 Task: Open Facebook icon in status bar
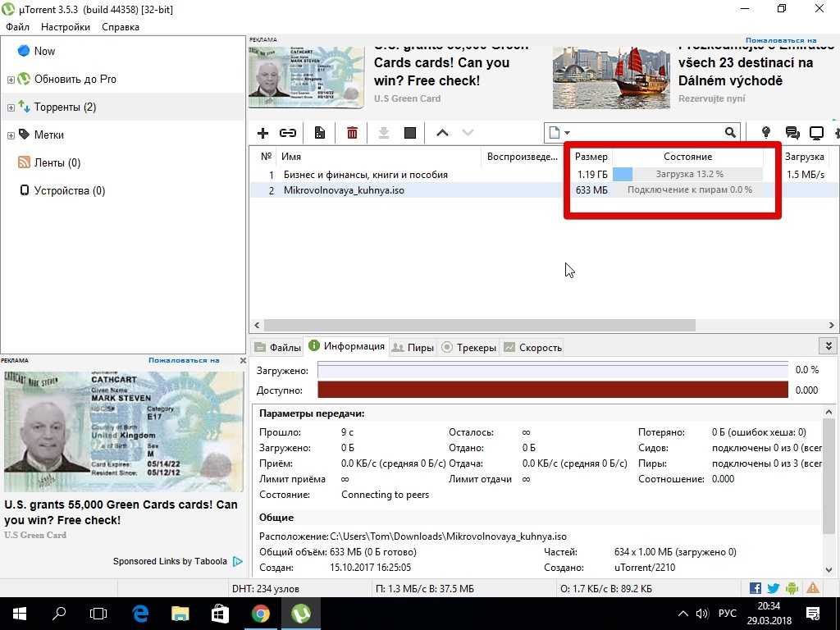(x=756, y=588)
